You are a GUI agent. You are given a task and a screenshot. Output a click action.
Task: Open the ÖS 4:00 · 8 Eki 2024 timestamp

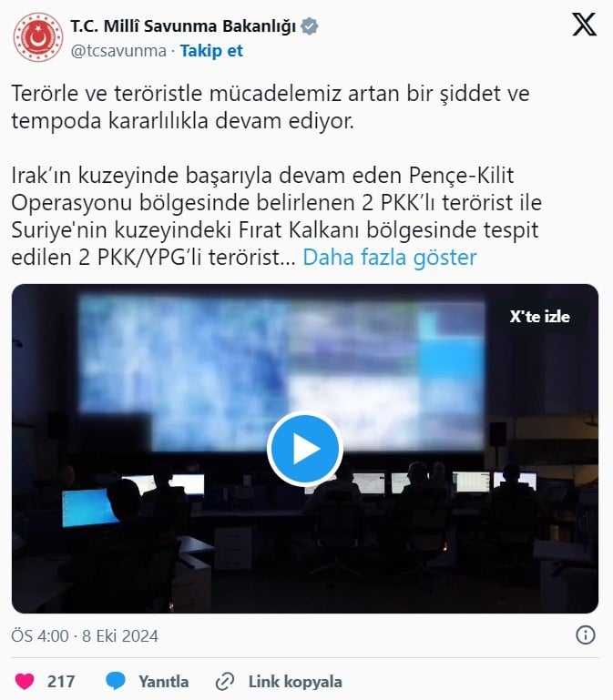tap(85, 635)
